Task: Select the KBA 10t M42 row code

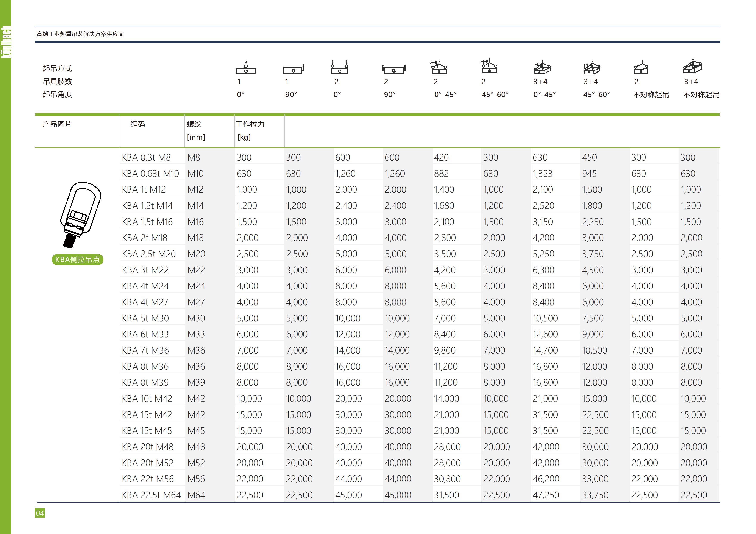Action: click(x=147, y=399)
